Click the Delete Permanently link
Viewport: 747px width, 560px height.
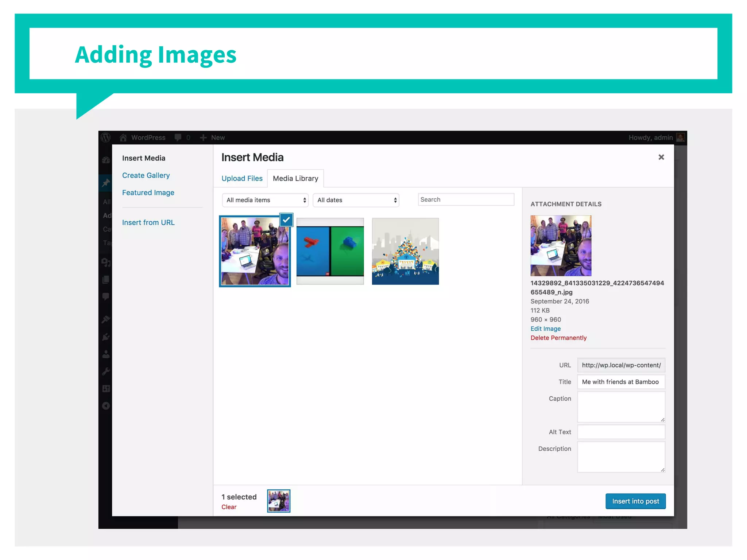click(x=558, y=338)
